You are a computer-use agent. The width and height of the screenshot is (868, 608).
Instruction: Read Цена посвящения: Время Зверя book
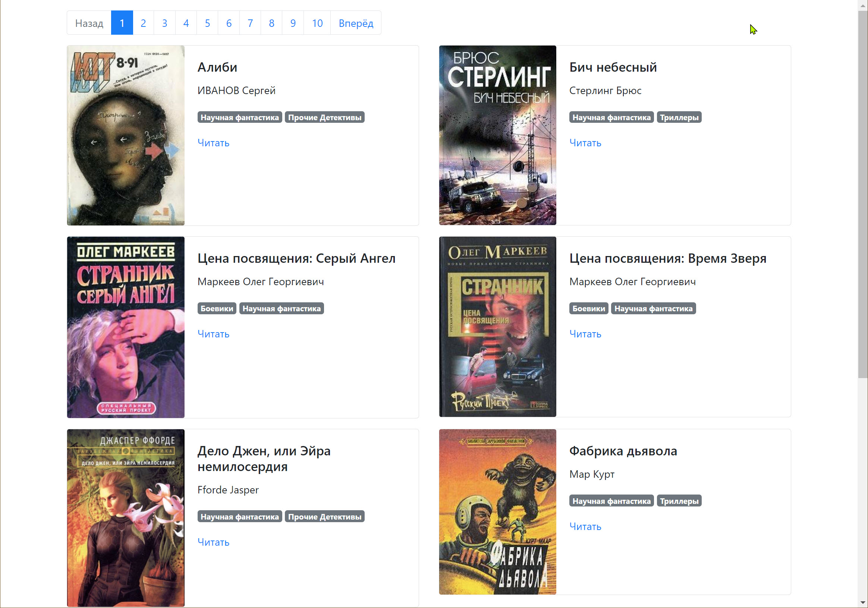[x=585, y=334]
